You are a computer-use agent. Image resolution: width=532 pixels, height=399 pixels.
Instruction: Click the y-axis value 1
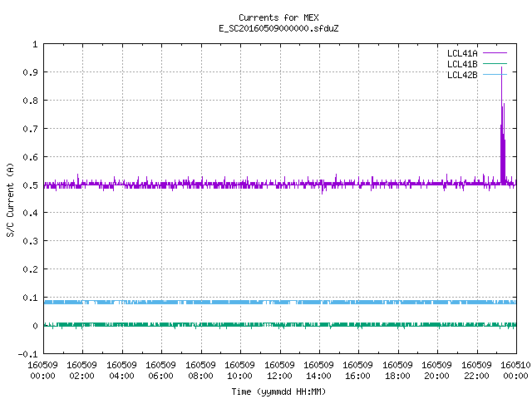click(35, 44)
